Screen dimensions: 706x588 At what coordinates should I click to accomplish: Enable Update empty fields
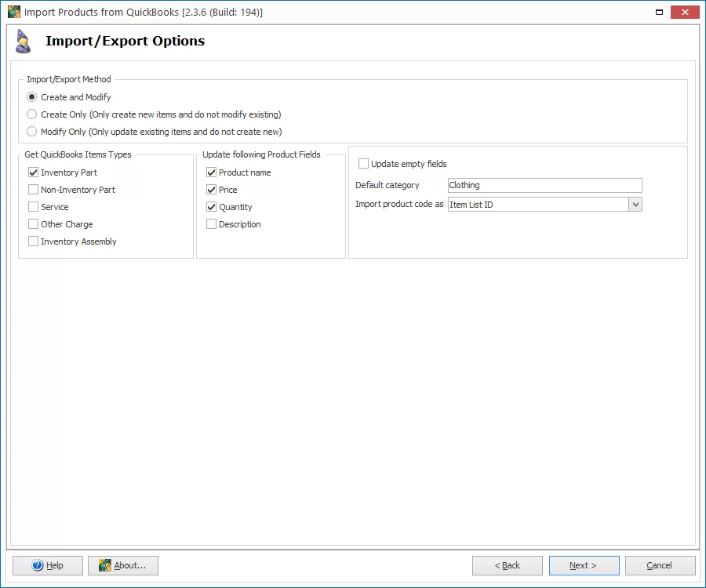(x=364, y=163)
